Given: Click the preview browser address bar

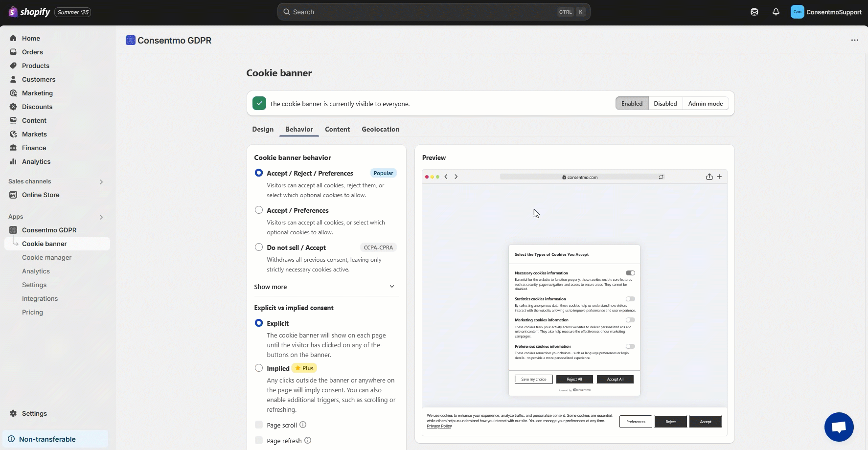Looking at the screenshot, I should click(582, 177).
